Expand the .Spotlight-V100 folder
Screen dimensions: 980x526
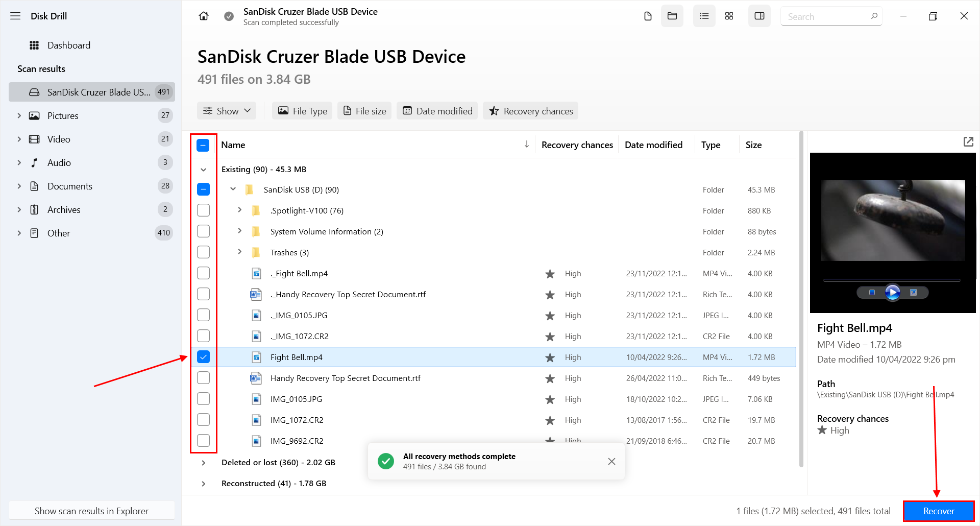(x=239, y=210)
